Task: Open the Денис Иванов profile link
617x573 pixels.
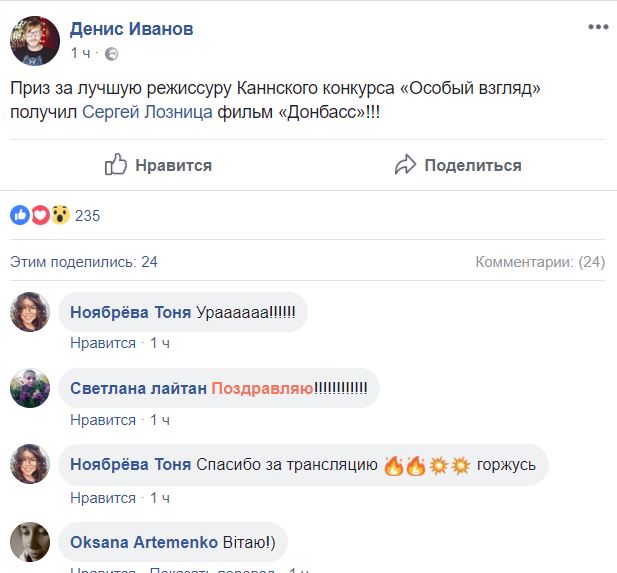Action: click(132, 29)
